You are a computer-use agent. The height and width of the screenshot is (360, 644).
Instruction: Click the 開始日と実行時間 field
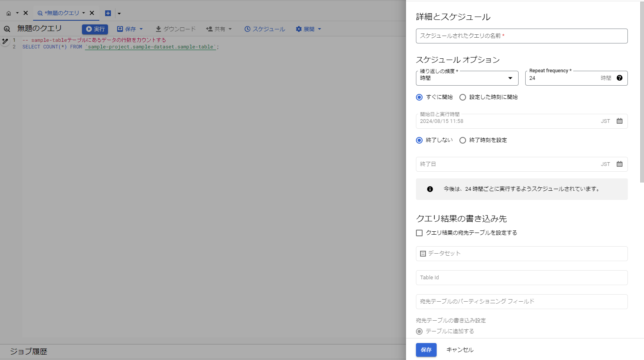pyautogui.click(x=521, y=121)
